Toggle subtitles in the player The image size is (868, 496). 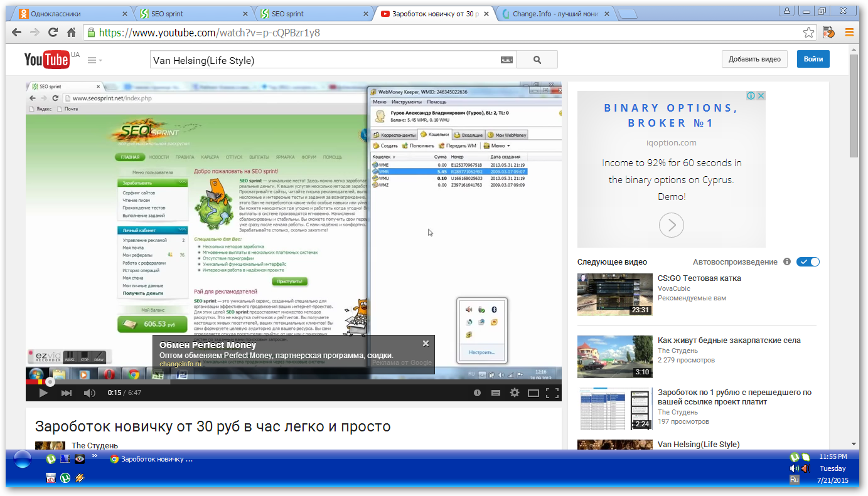coord(496,393)
